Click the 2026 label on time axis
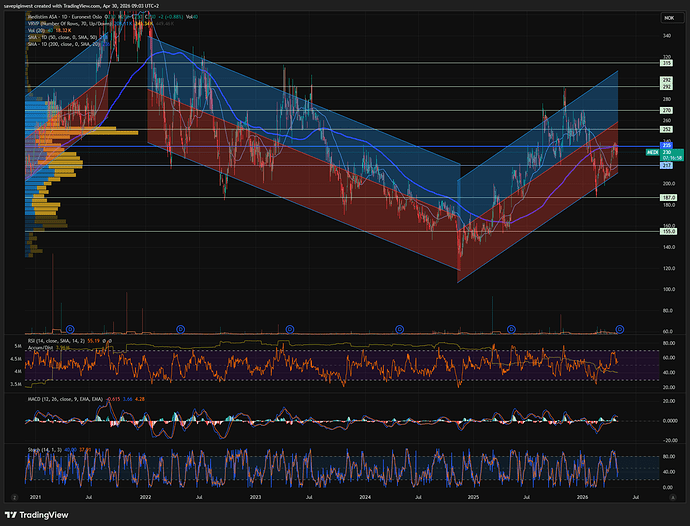Image resolution: width=690 pixels, height=526 pixels. 583,497
